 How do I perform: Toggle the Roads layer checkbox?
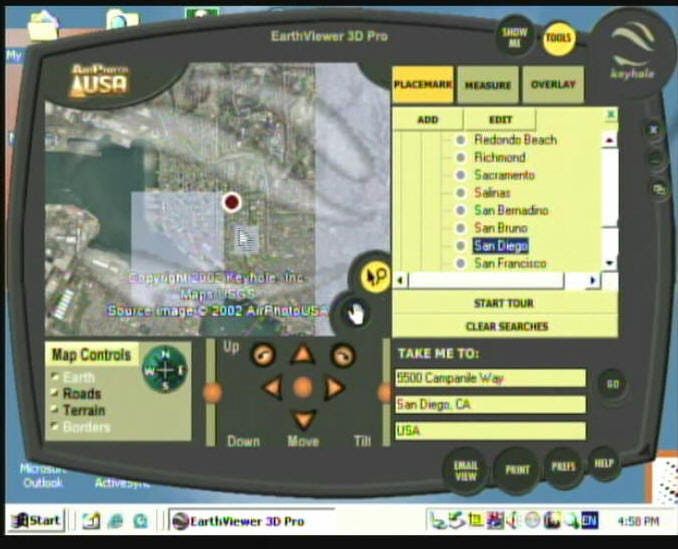55,393
